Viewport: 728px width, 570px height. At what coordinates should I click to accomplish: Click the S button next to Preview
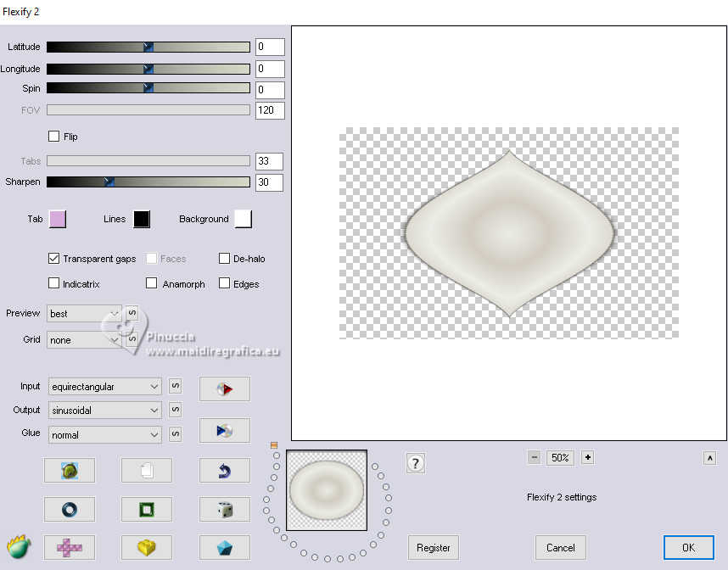[x=132, y=313]
